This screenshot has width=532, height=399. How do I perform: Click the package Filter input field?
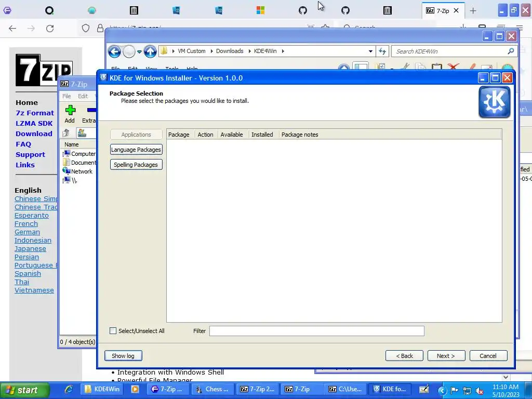click(316, 331)
